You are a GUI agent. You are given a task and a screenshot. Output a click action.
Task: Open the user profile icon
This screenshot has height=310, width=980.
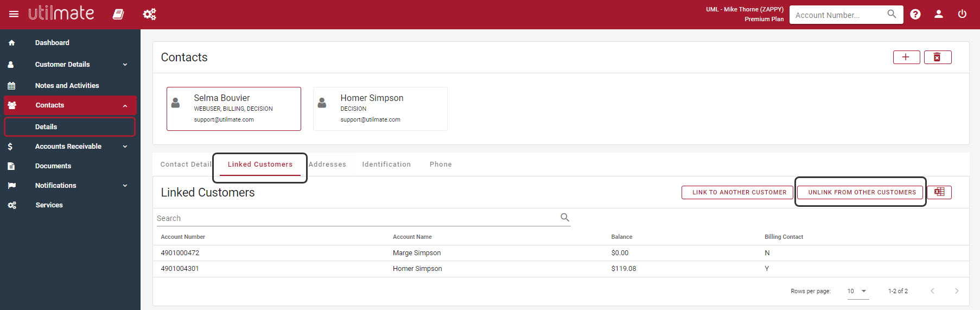coord(939,15)
